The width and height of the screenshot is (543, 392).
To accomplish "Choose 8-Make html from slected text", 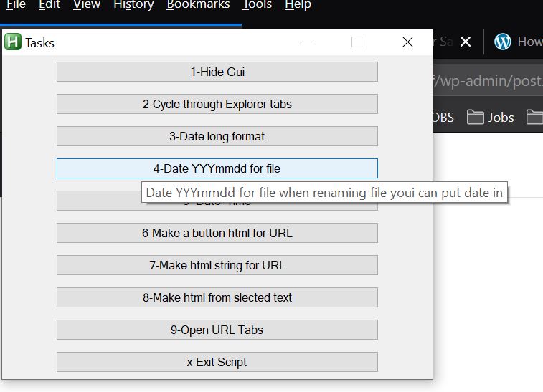I will (217, 297).
